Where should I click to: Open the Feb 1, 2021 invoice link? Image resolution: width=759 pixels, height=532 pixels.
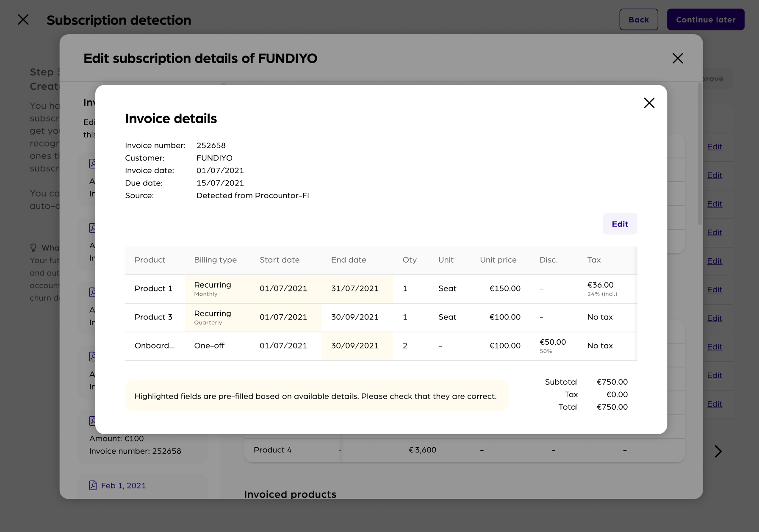click(x=123, y=485)
